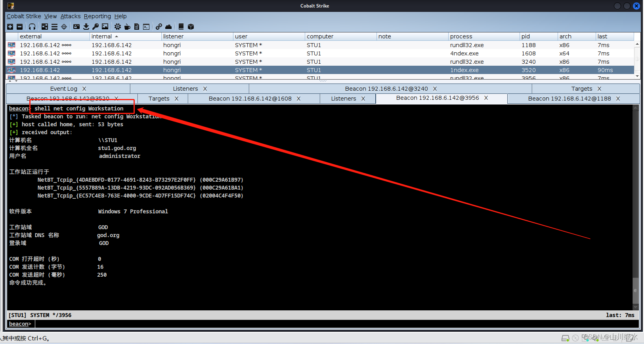Viewport: 644px width, 344px height.
Task: Switch to pivot graph view icon
Action: click(45, 27)
